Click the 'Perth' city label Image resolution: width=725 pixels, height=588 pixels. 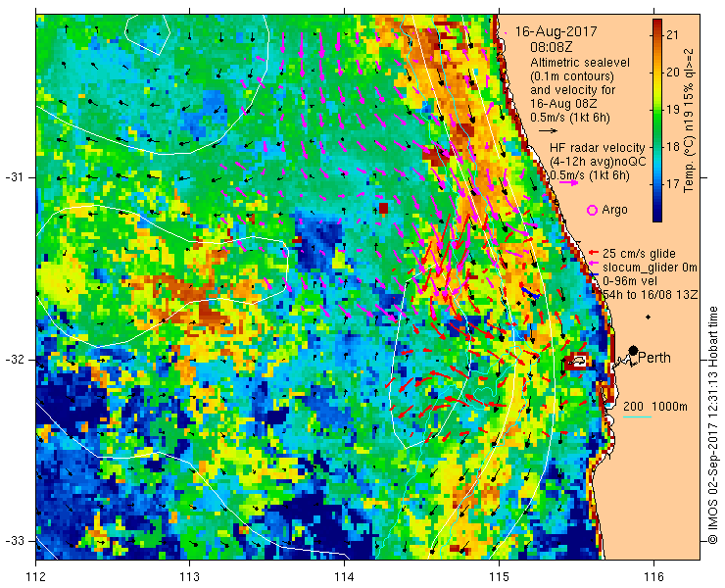pyautogui.click(x=654, y=358)
